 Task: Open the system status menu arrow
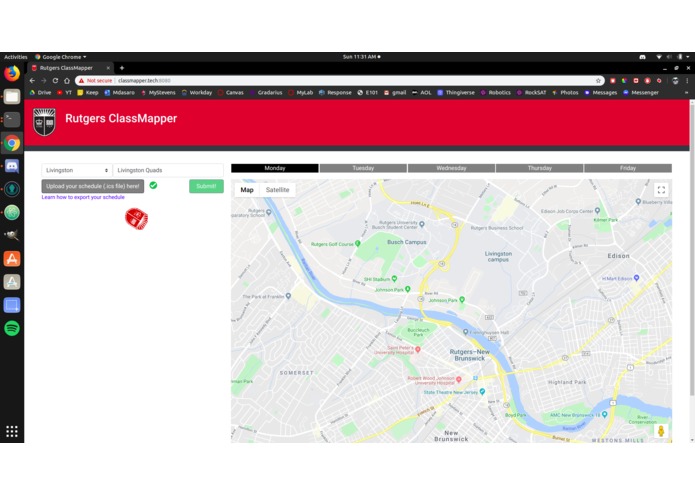click(x=687, y=57)
